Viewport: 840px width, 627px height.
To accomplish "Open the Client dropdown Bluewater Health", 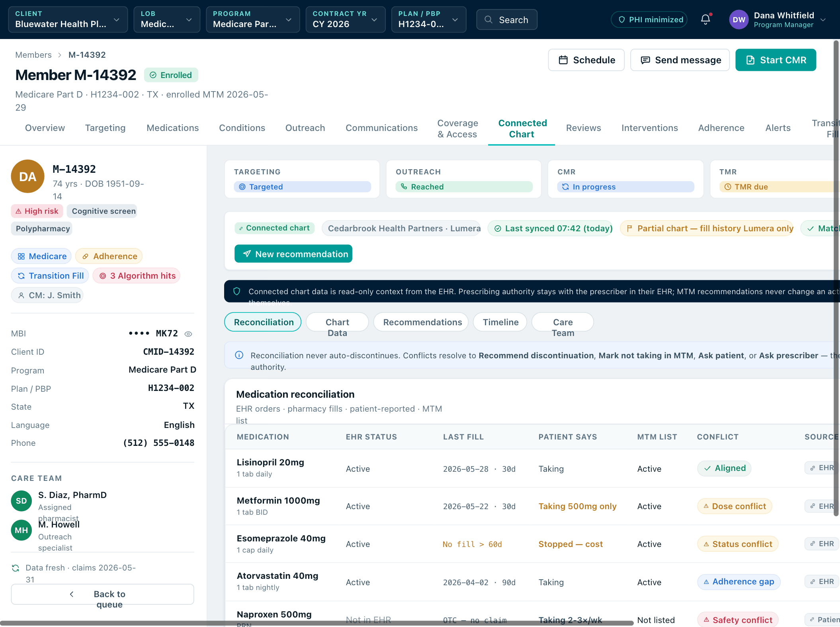I will click(x=68, y=20).
